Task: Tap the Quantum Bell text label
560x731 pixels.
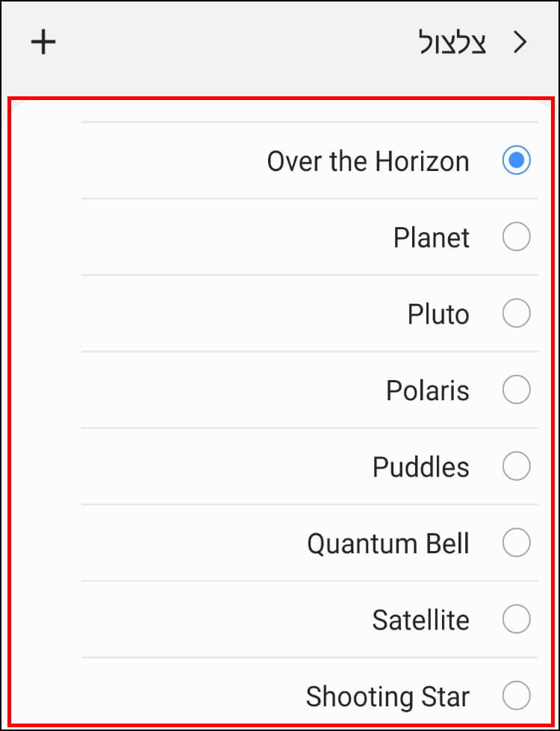Action: [388, 544]
